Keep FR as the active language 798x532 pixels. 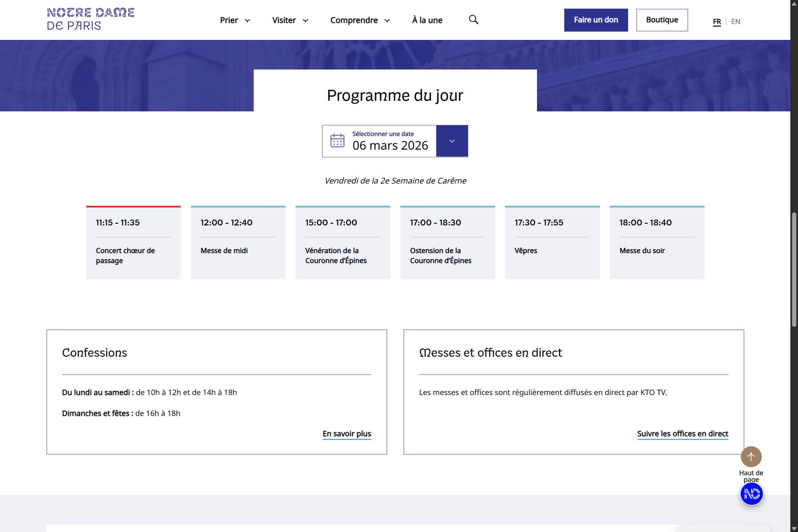click(717, 21)
